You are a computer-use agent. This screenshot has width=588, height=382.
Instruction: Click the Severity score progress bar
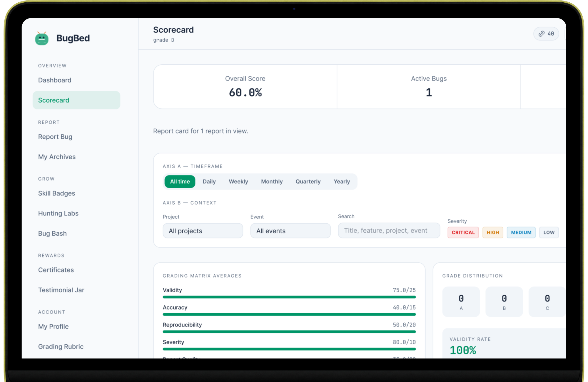coord(289,349)
